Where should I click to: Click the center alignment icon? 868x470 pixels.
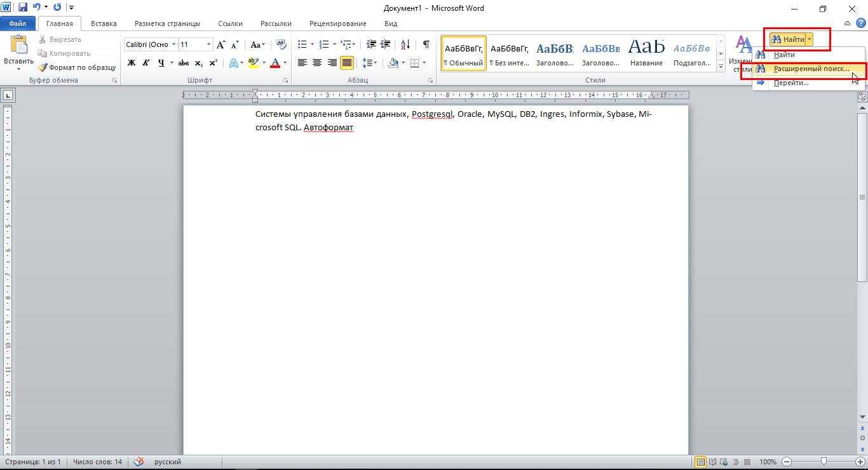pyautogui.click(x=316, y=63)
